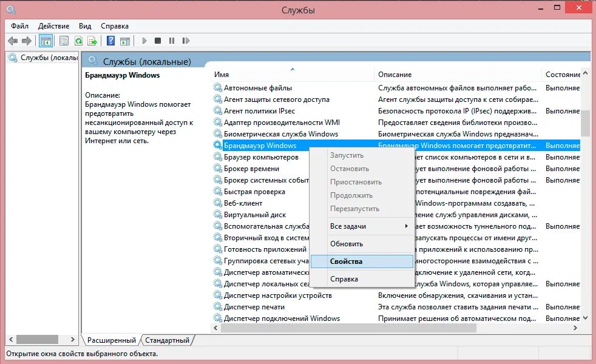Click Запустить in the context menu
The height and width of the screenshot is (364, 596).
[362, 155]
